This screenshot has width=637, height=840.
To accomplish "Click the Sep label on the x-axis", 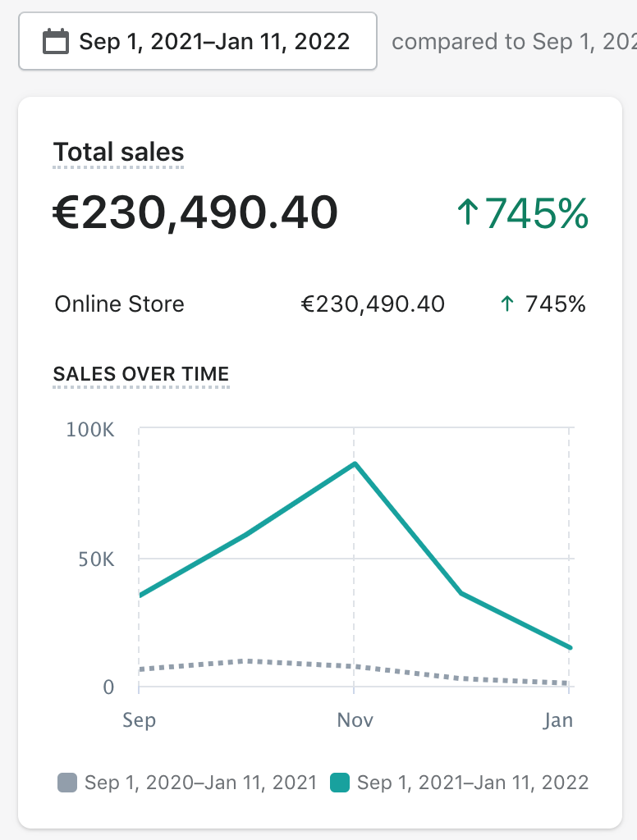I will coord(140,720).
